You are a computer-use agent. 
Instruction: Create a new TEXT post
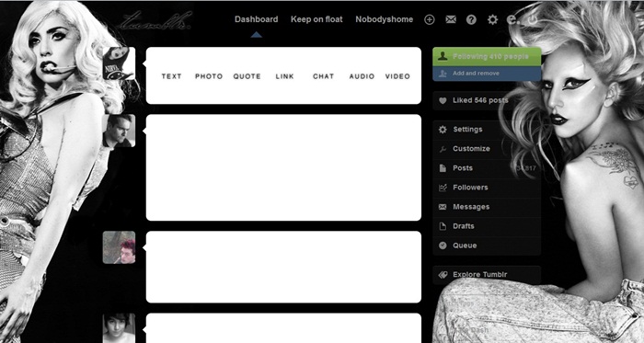(172, 76)
